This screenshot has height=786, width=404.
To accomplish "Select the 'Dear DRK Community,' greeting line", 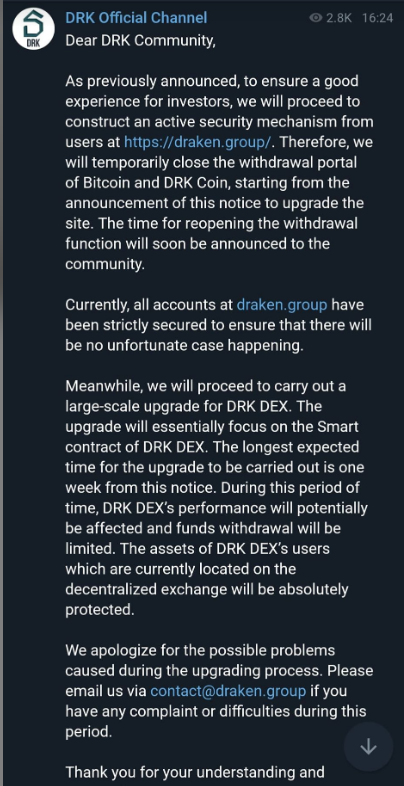I will tap(140, 41).
